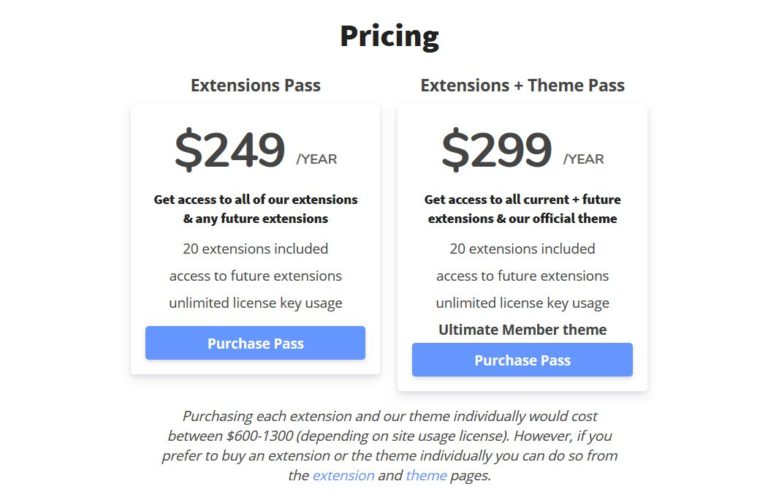Click the $249 price
768x492 pixels.
[x=230, y=151]
